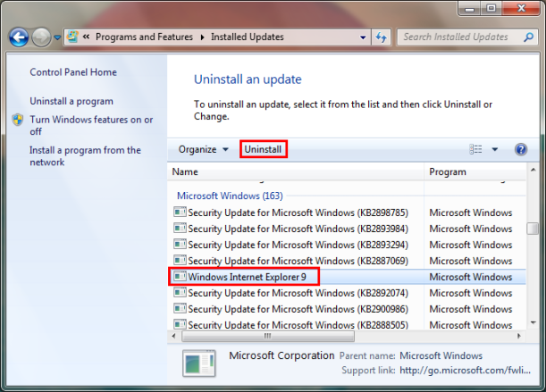
Task: Select Security Update KB2898785 row
Action: coord(347,213)
